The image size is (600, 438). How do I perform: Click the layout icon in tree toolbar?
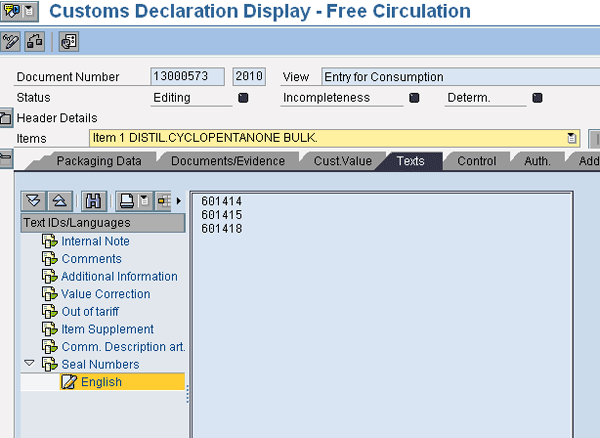(x=163, y=201)
